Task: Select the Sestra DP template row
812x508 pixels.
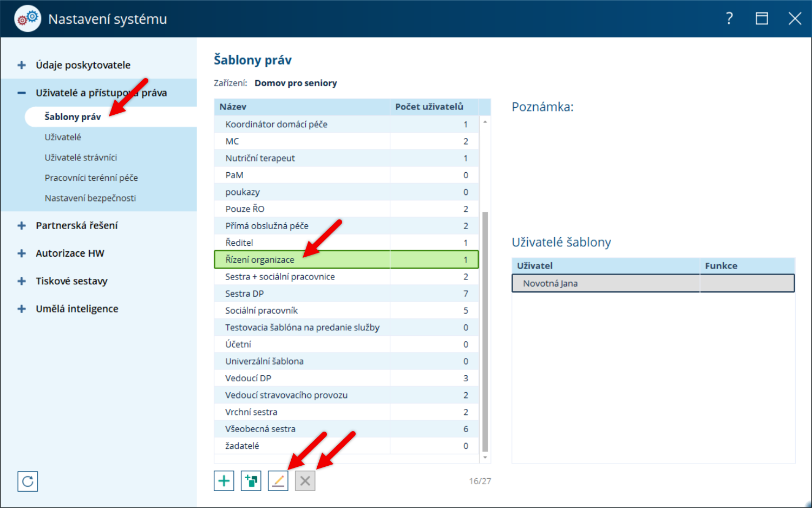Action: point(346,294)
